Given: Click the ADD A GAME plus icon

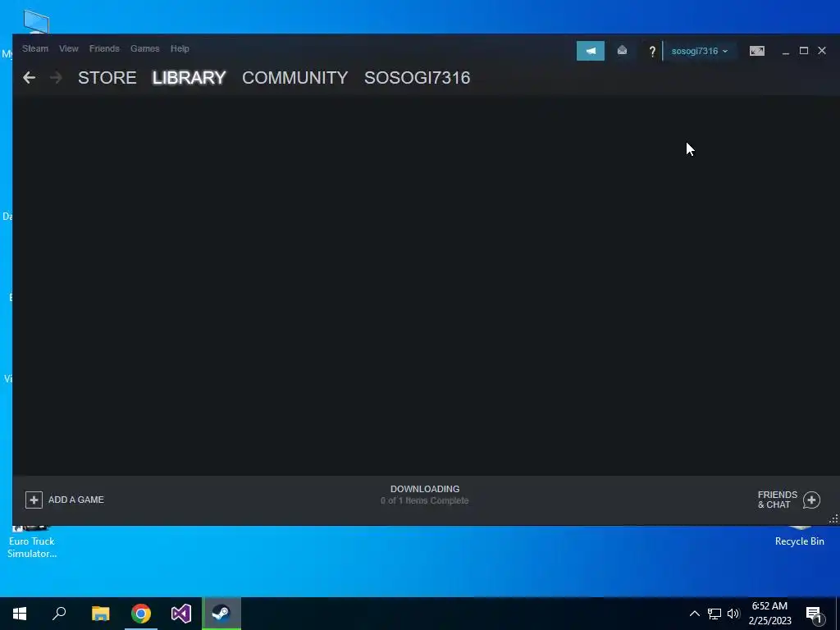Looking at the screenshot, I should 34,500.
